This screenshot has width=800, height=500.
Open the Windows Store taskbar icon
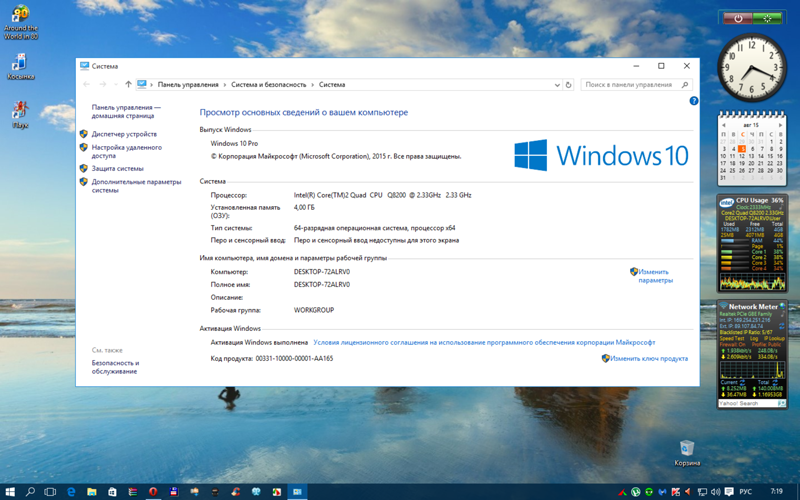[112, 492]
